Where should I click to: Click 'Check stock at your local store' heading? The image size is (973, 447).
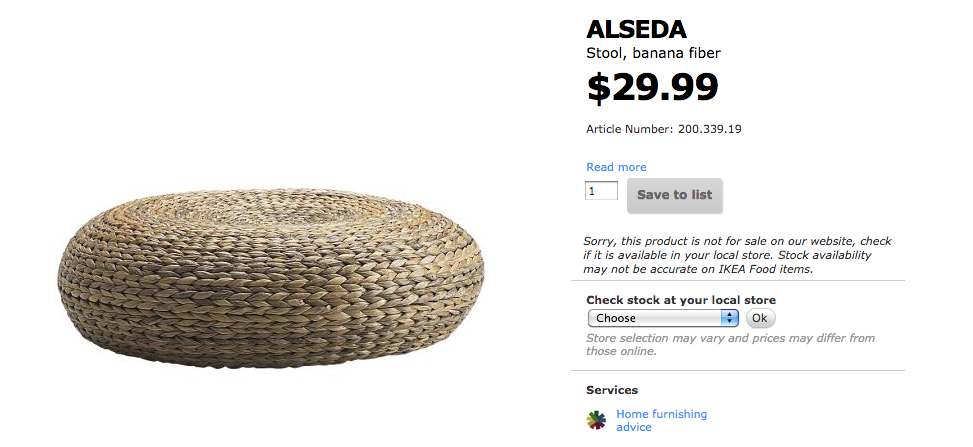pos(681,300)
